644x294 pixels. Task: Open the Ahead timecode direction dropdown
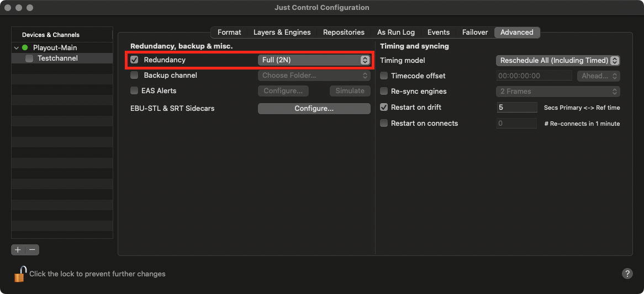(x=598, y=76)
